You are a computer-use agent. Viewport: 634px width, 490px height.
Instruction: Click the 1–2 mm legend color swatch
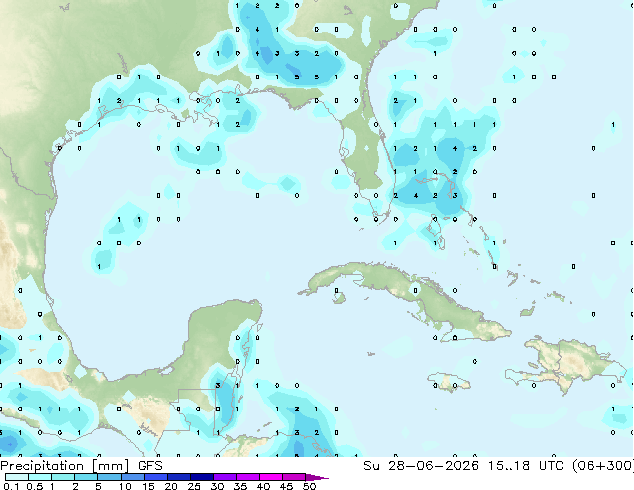[x=63, y=477]
